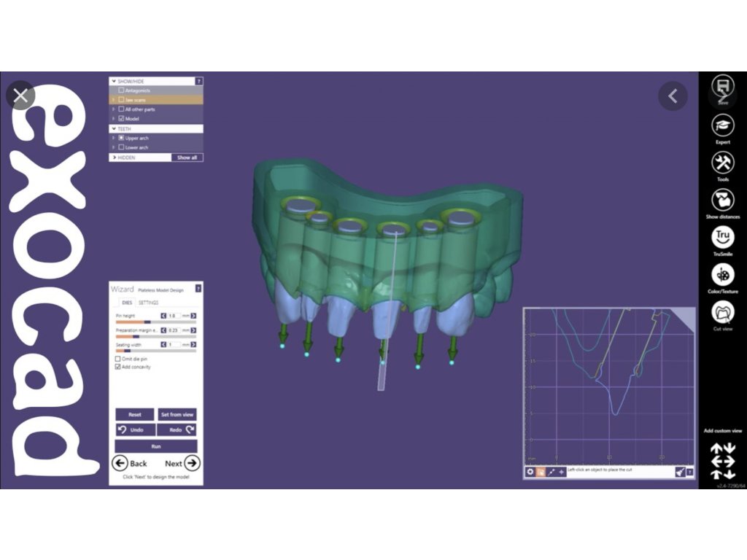Expand the HIDDEN section

pos(115,157)
